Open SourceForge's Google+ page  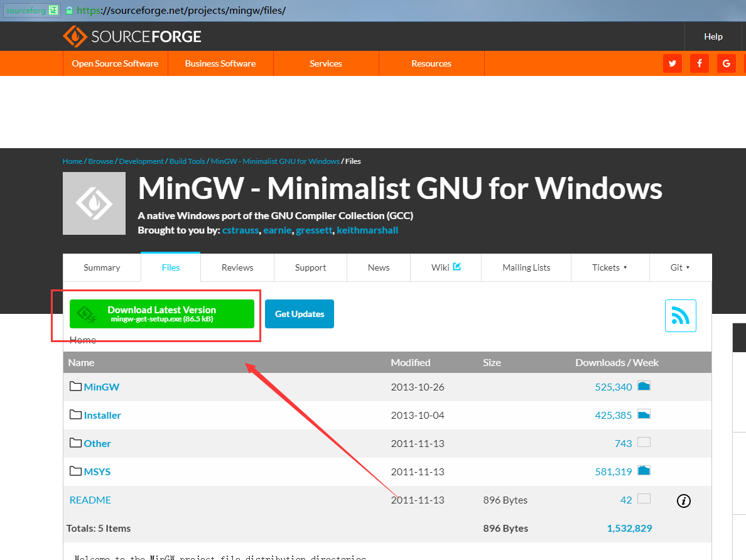click(726, 63)
